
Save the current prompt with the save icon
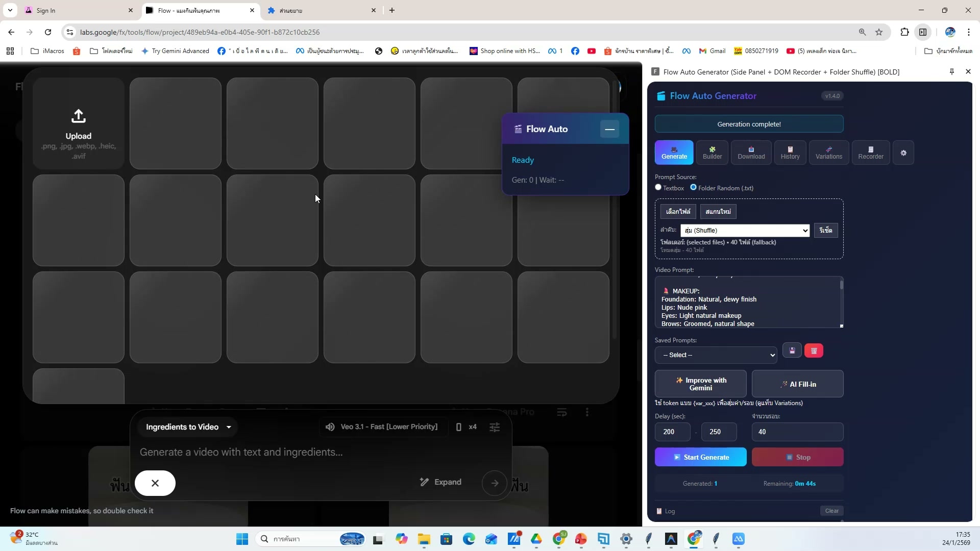click(792, 351)
